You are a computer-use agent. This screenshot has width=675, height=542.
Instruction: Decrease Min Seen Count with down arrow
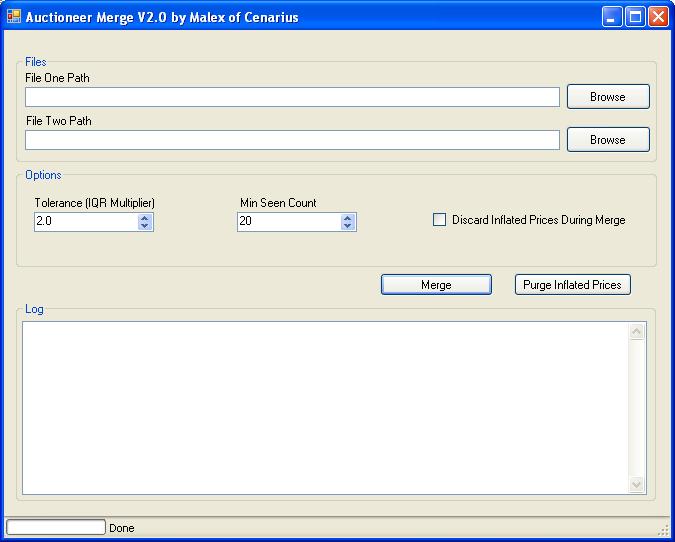pyautogui.click(x=348, y=226)
